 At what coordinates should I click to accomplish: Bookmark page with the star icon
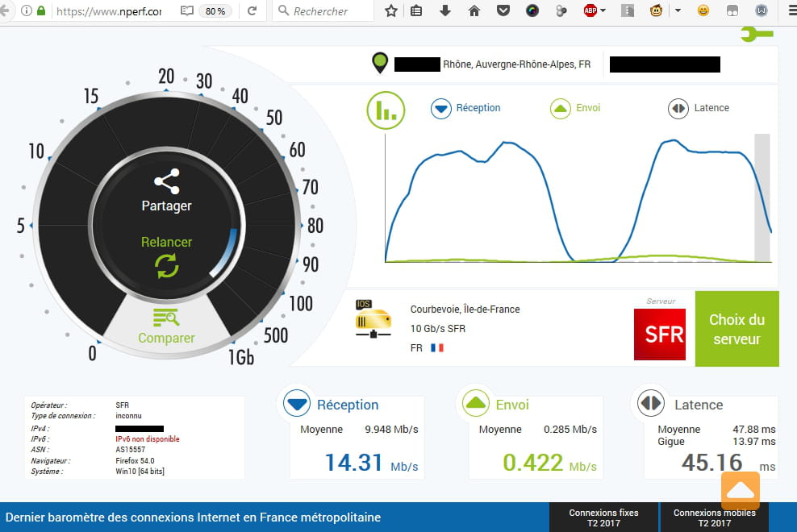pos(391,10)
